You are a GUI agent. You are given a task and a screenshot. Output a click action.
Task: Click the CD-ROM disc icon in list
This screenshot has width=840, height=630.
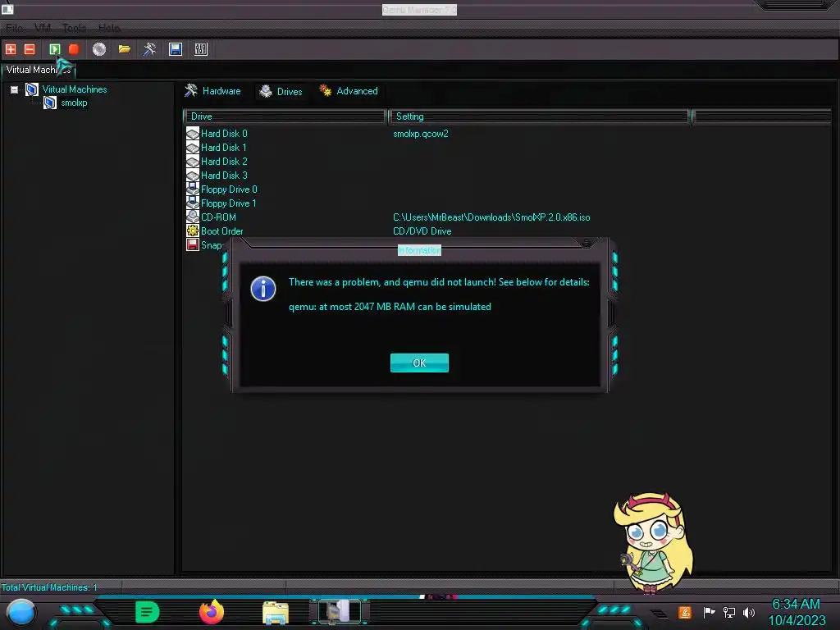192,217
